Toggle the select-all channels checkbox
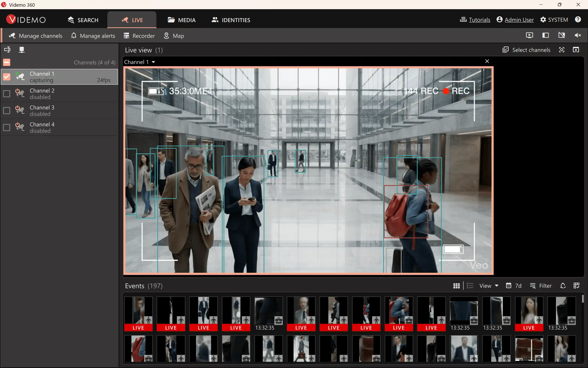 pyautogui.click(x=7, y=62)
